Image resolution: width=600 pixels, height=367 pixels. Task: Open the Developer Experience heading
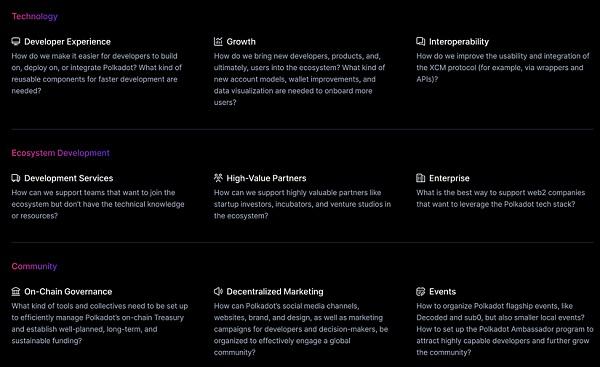point(67,42)
